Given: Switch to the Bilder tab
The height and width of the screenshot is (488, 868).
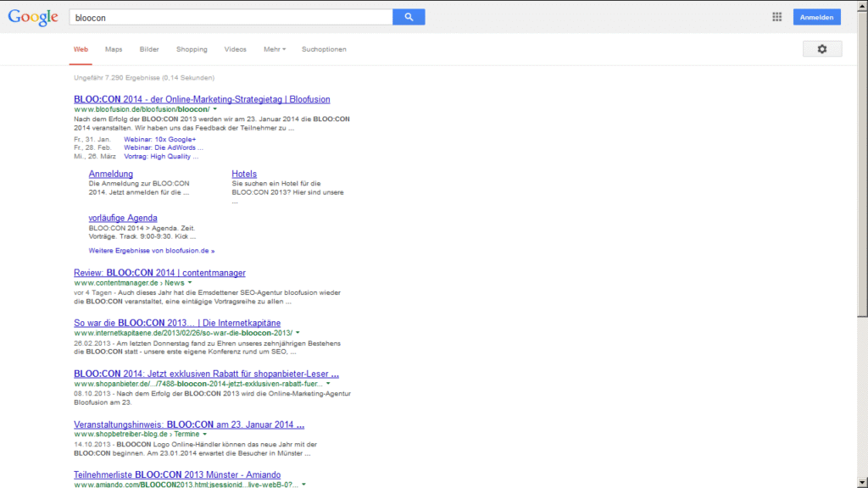Looking at the screenshot, I should click(148, 49).
